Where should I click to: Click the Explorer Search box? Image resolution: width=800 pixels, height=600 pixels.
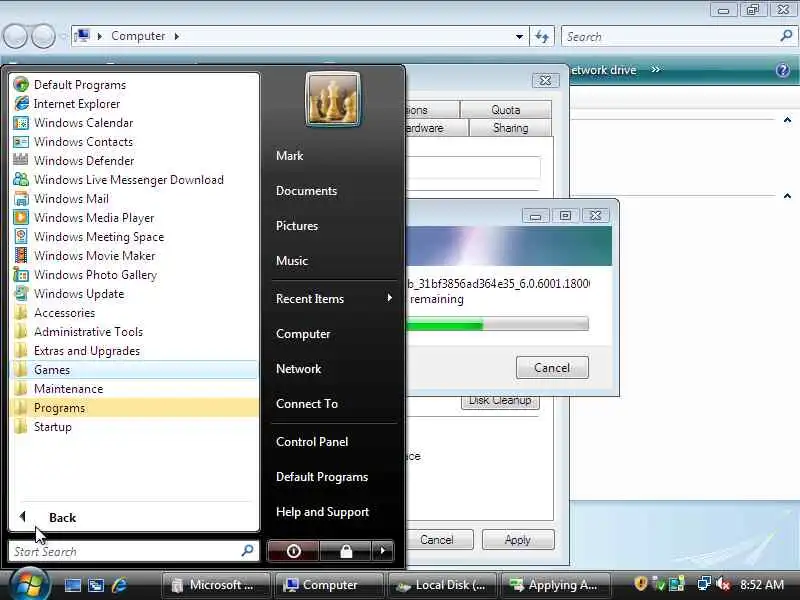pyautogui.click(x=679, y=36)
